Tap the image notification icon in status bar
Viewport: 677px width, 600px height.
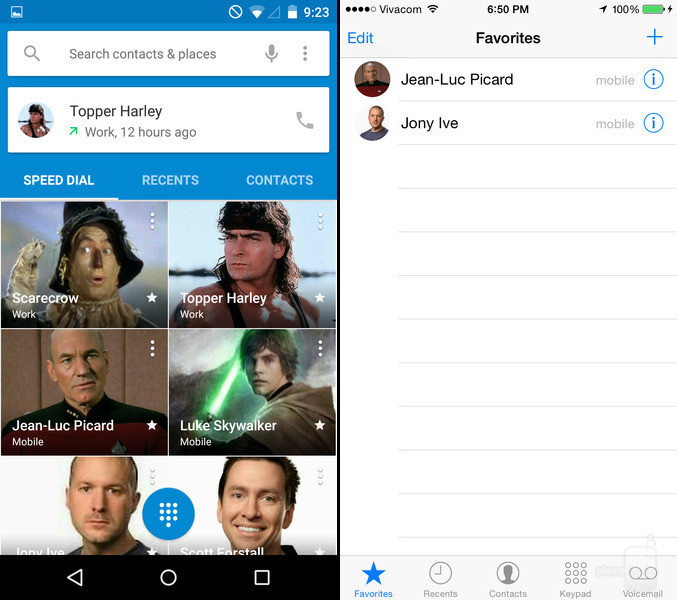click(17, 12)
